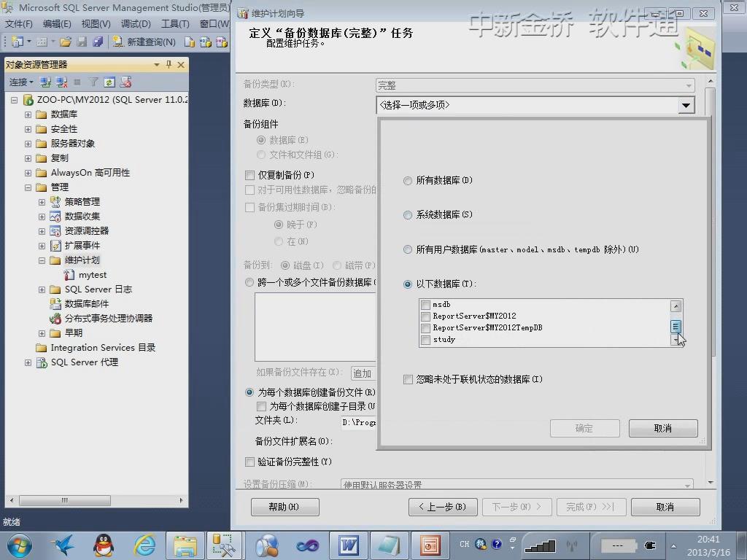This screenshot has height=560, width=747.
Task: Click the 数据收集 data collection icon
Action: coord(55,217)
